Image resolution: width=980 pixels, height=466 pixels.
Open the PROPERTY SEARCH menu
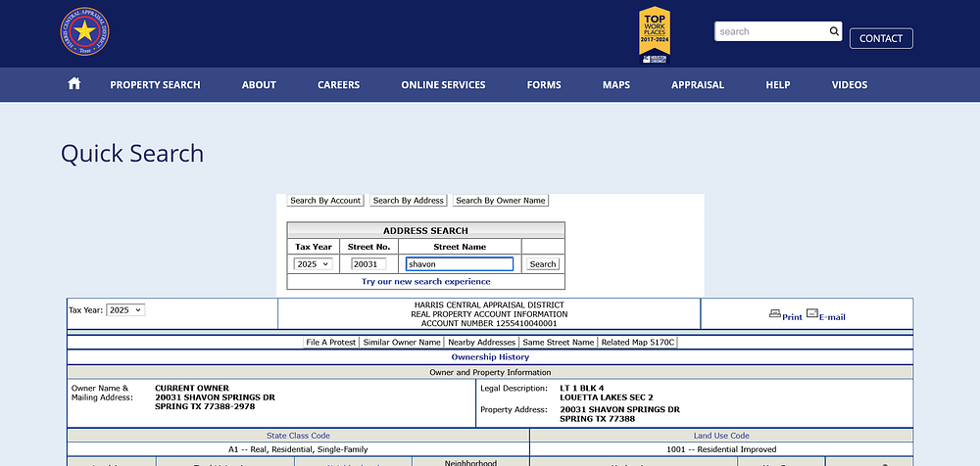(x=155, y=85)
